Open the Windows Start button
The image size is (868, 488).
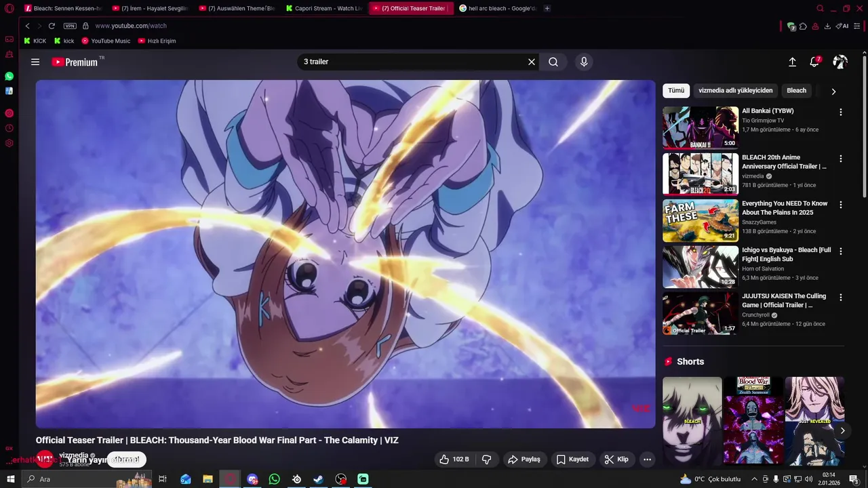(10, 479)
